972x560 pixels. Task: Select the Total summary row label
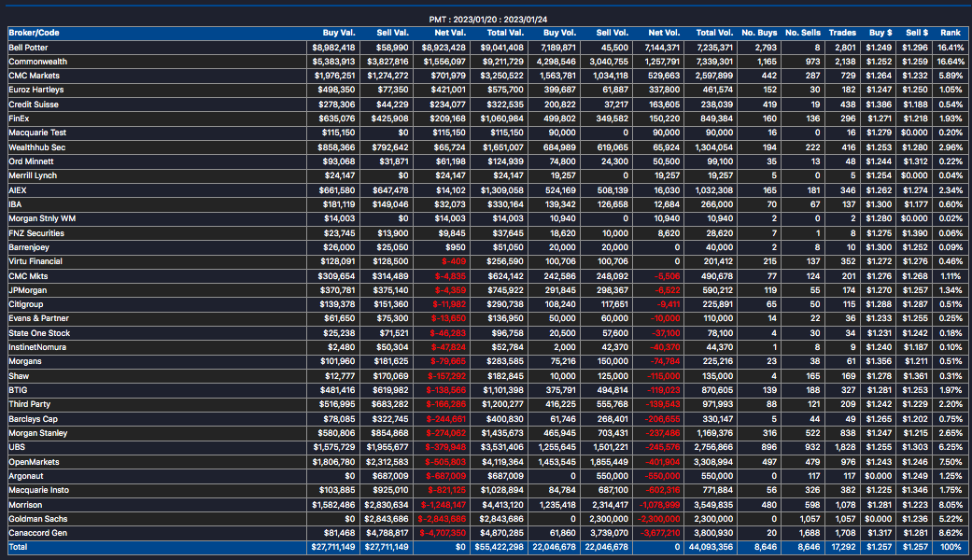pos(18,547)
